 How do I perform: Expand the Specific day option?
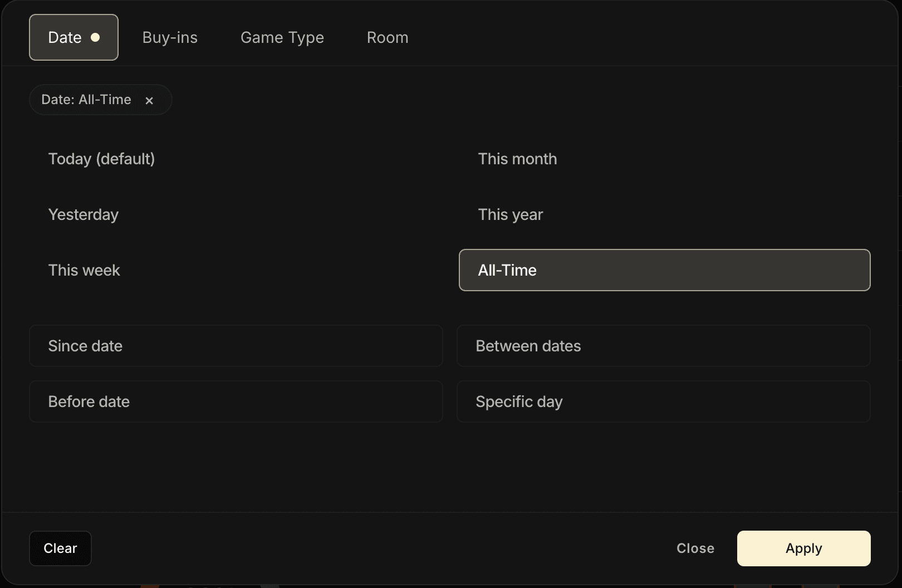[x=663, y=401]
